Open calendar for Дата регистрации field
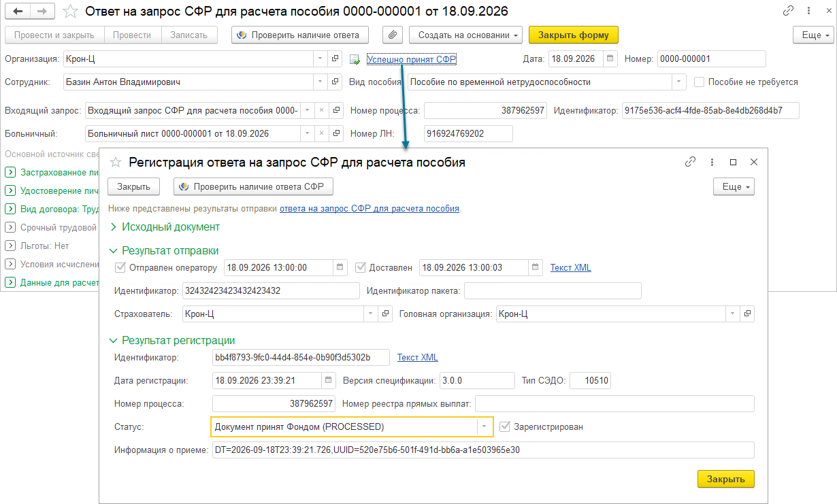 (x=329, y=380)
